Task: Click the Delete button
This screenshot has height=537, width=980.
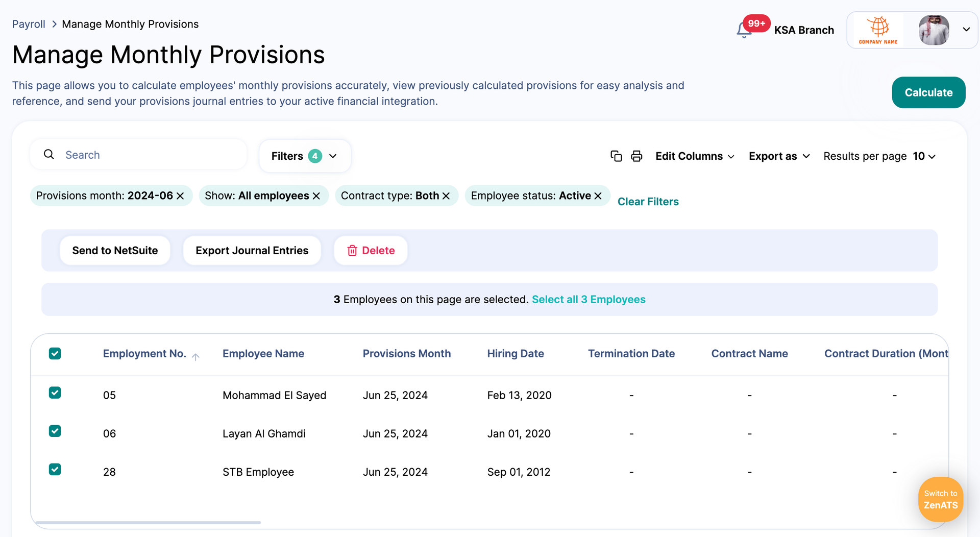Action: pyautogui.click(x=371, y=251)
